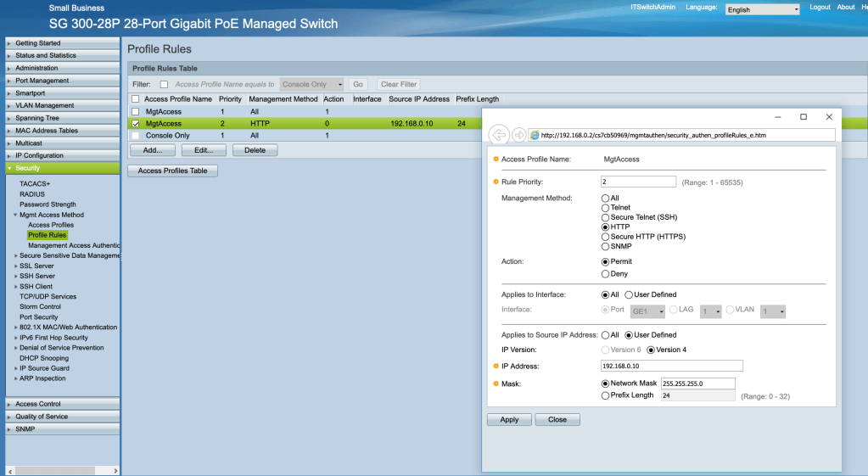Screen dimensions: 868x476
Task: Expand the SSL Server tree node
Action: click(36, 266)
